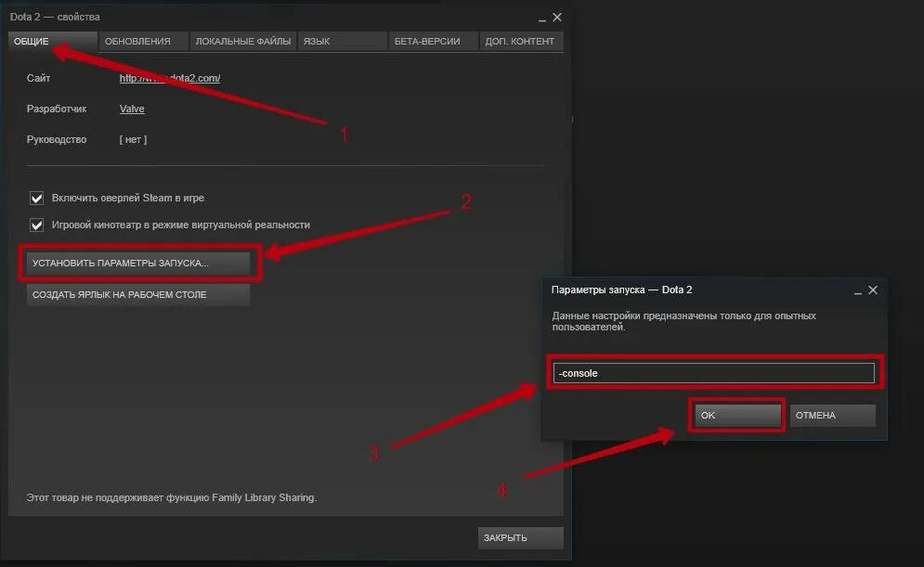Viewport: 924px width, 567px height.
Task: Select the ЯЗЫК tab
Action: pos(343,41)
